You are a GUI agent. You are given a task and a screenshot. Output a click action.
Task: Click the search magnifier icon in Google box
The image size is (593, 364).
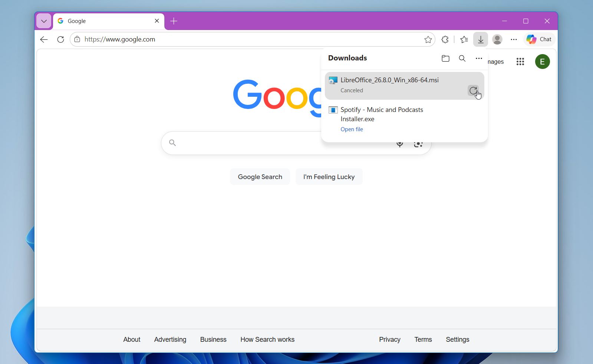tap(172, 143)
